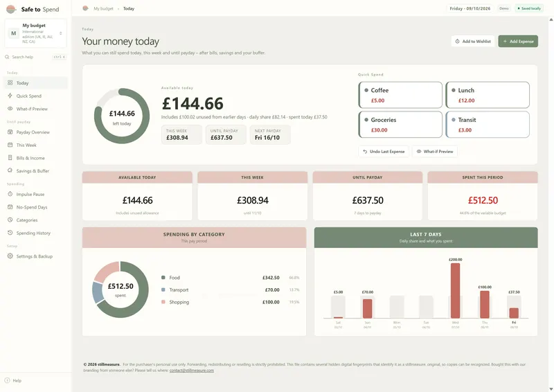554x392 pixels.
Task: Open Payday Overview section
Action: pos(36,132)
